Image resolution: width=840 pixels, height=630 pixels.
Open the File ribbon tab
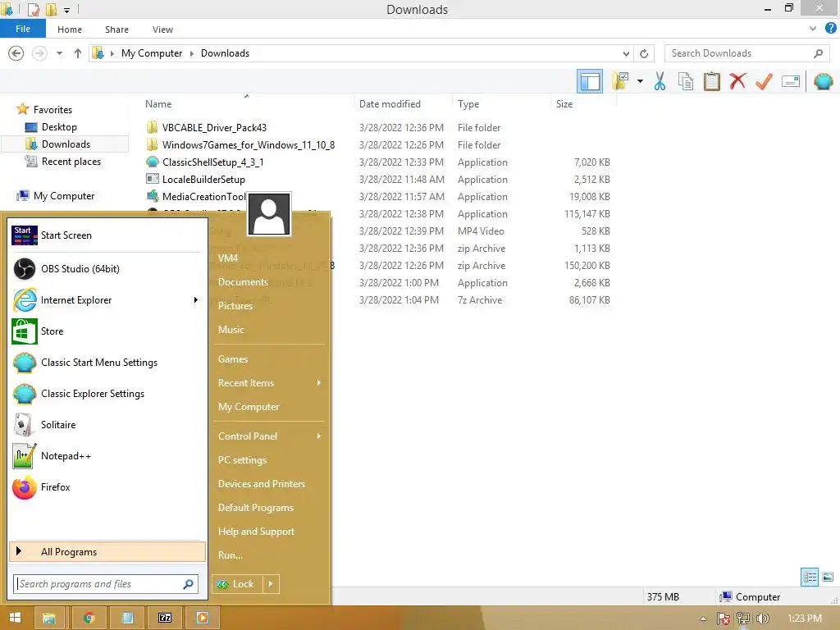[x=22, y=29]
